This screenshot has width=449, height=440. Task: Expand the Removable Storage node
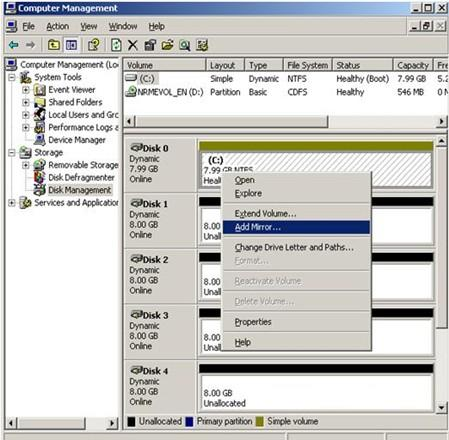click(x=26, y=165)
